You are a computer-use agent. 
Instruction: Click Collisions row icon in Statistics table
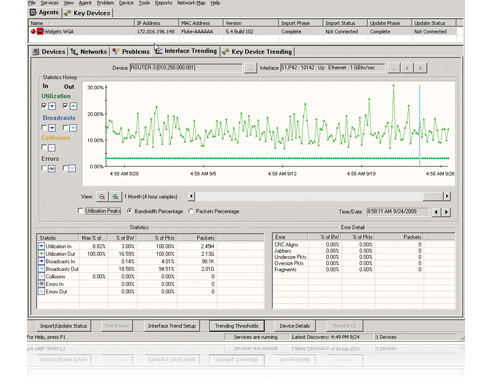coord(41,276)
